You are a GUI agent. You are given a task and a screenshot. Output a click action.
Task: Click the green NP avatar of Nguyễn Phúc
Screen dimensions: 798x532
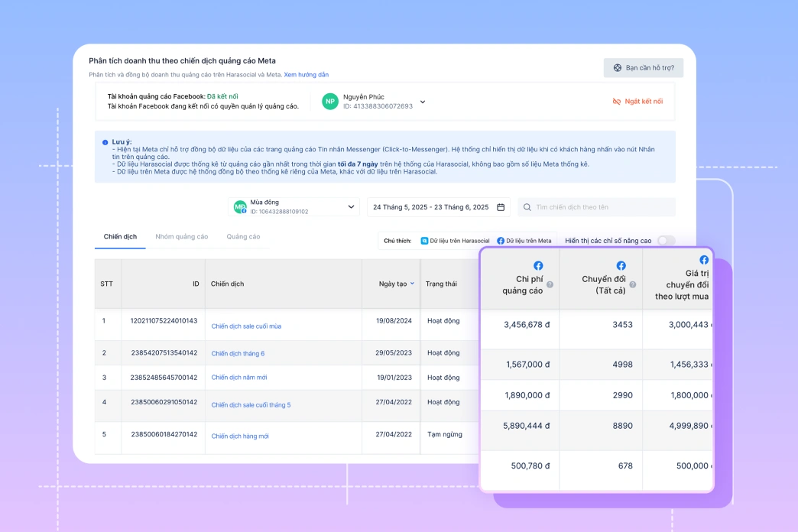pyautogui.click(x=329, y=102)
